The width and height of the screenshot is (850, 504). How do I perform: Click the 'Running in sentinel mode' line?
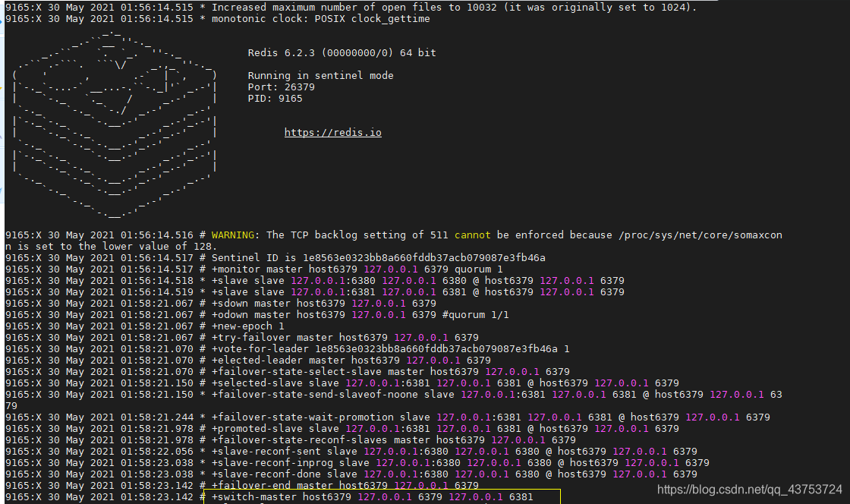tap(320, 76)
